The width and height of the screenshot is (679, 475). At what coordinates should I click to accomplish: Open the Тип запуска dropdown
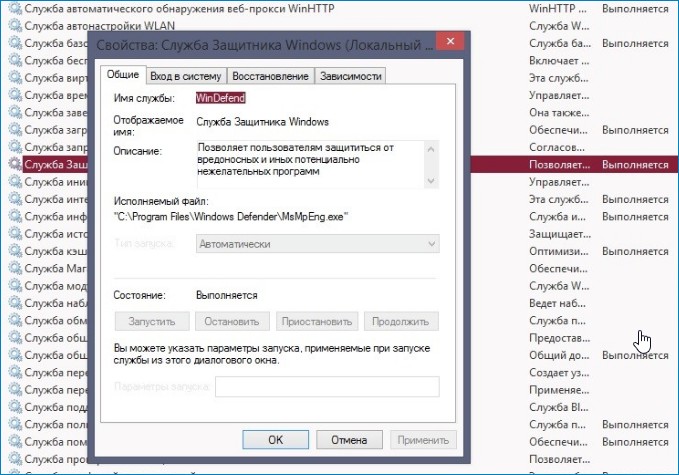(317, 243)
